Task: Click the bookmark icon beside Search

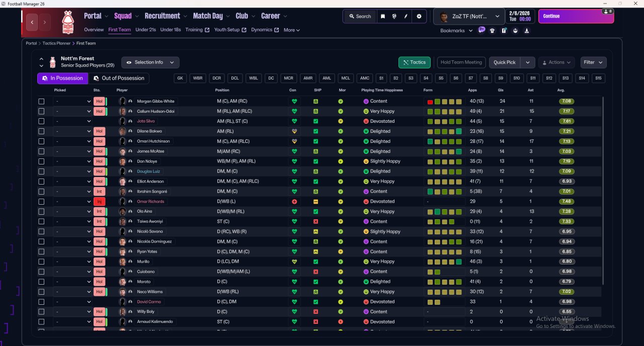Action: [383, 17]
